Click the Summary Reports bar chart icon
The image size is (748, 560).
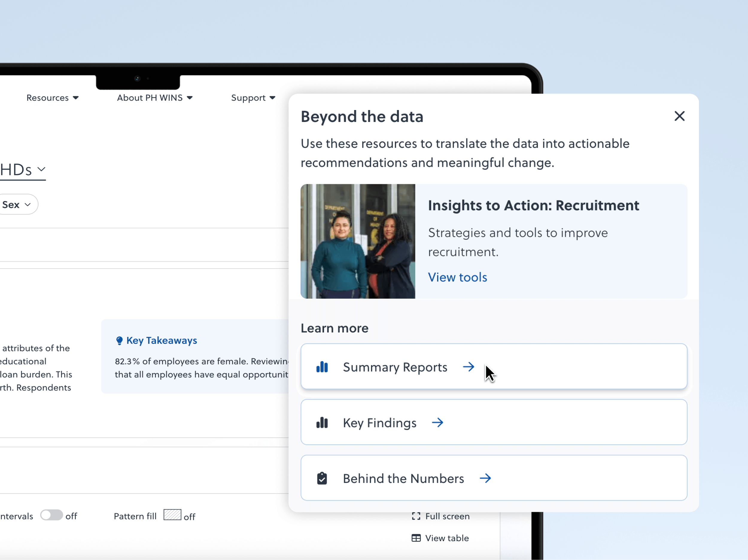(x=322, y=367)
